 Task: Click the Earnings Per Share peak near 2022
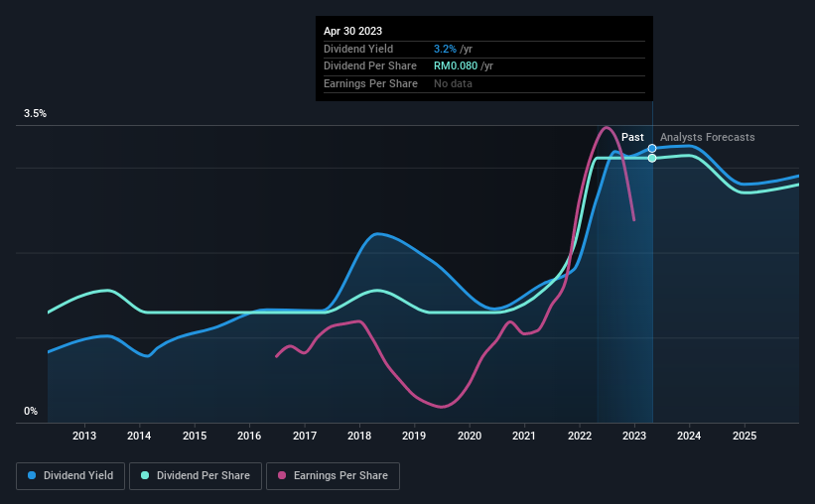tap(606, 127)
